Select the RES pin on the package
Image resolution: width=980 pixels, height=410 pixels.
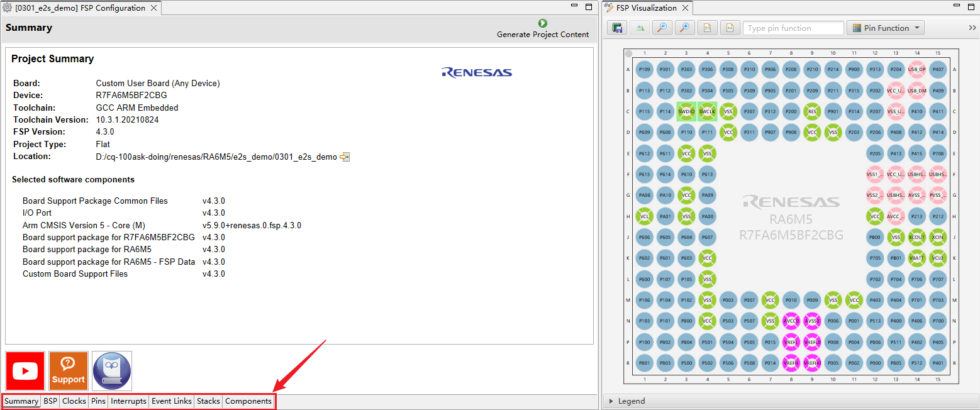point(812,111)
